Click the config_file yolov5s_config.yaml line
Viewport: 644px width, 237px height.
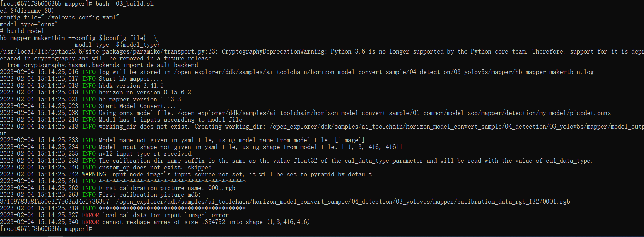pyautogui.click(x=59, y=17)
